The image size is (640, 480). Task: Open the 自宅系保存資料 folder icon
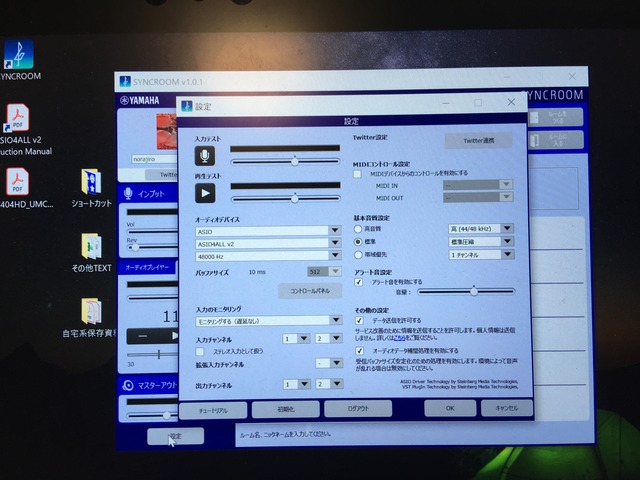(91, 312)
